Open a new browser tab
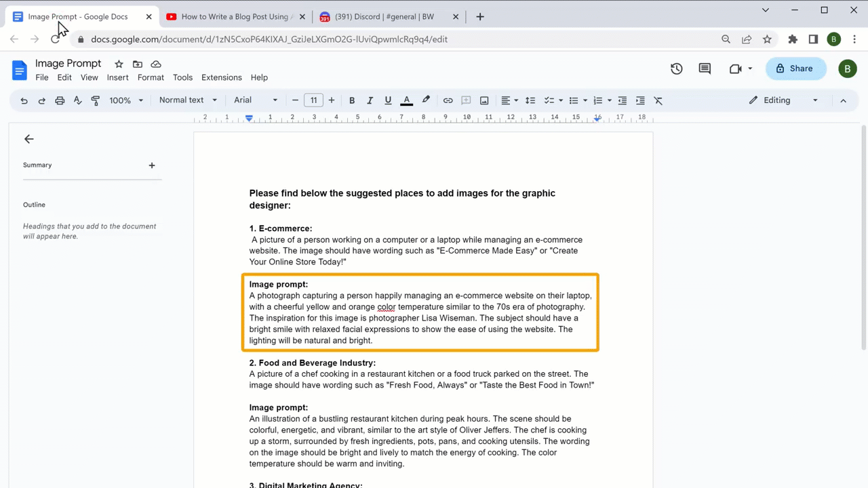Viewport: 868px width, 488px height. [x=480, y=17]
